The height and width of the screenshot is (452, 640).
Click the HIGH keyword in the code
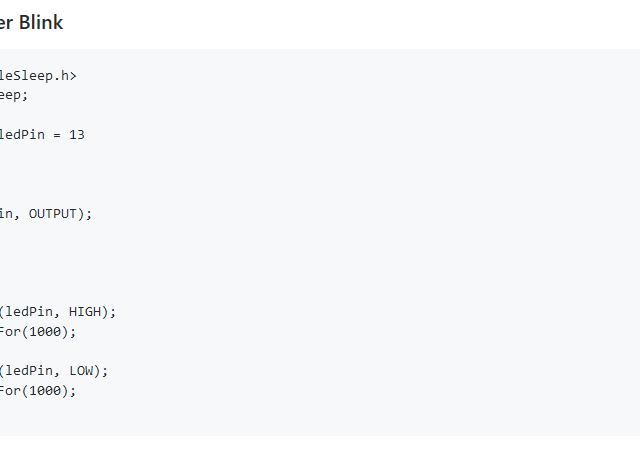click(x=85, y=312)
